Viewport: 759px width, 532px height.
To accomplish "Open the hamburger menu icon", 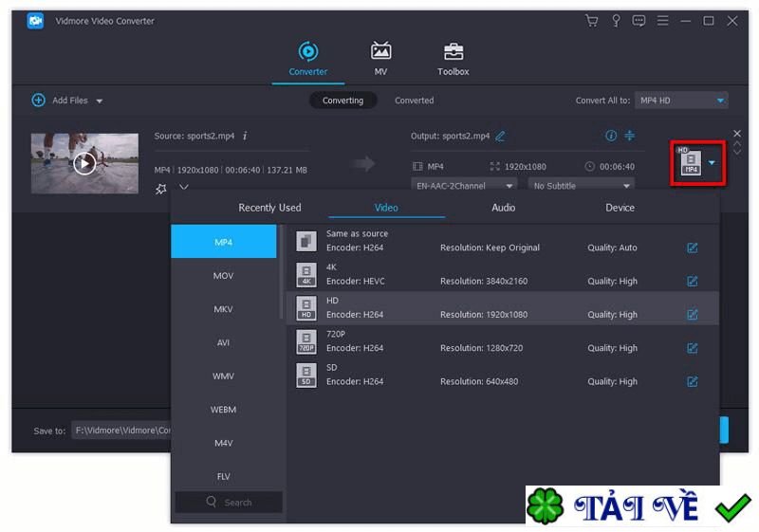I will click(x=662, y=21).
